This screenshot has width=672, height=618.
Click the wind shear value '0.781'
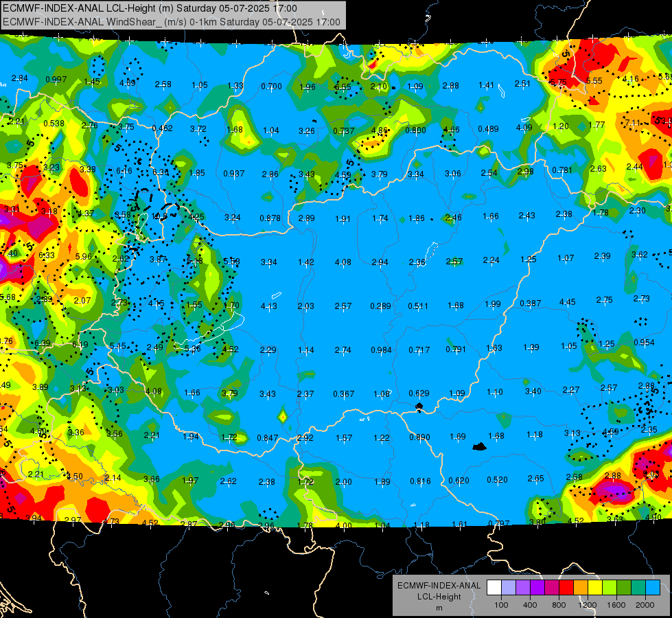pos(562,170)
